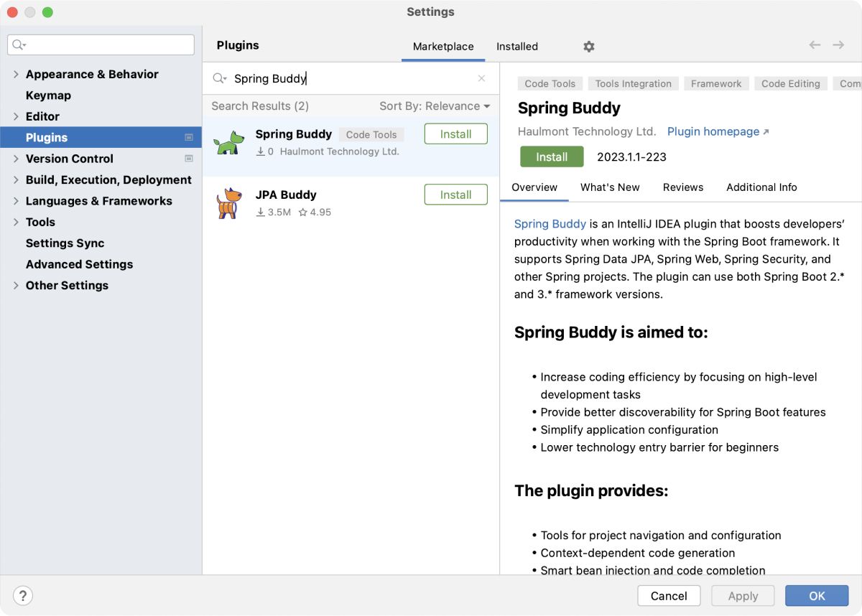The height and width of the screenshot is (616, 862).
Task: Open the plugins gear menu icon
Action: tap(588, 46)
